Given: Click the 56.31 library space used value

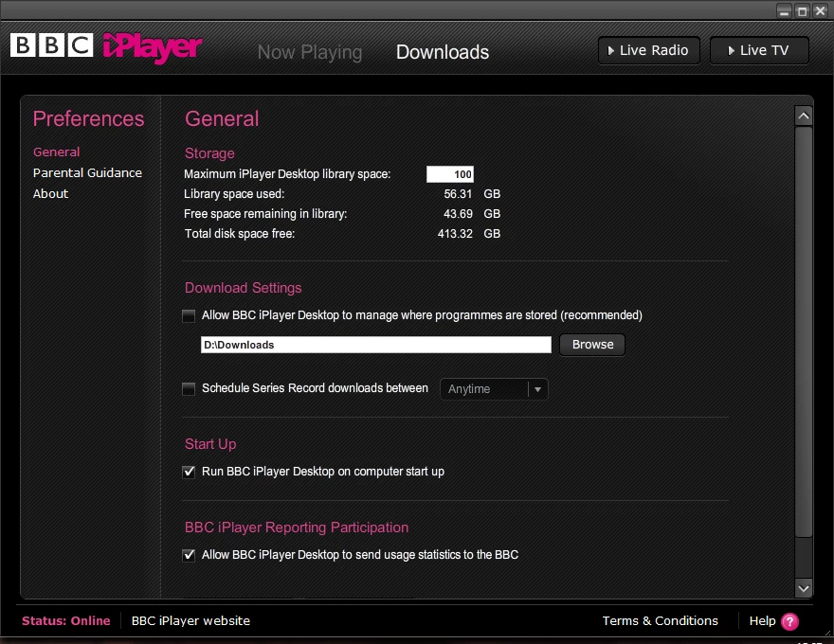Looking at the screenshot, I should pos(458,194).
